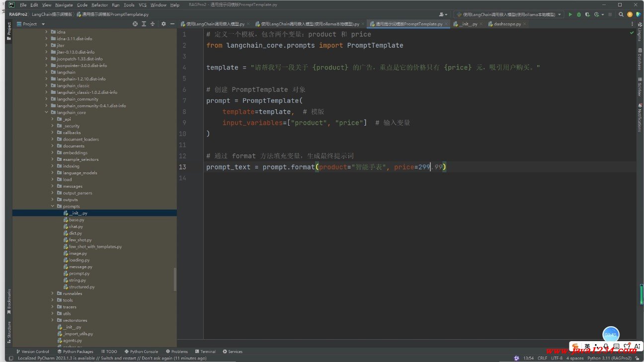Screen dimensions: 644x362
Task: Toggle the Structure tool window
Action: pos(8,331)
